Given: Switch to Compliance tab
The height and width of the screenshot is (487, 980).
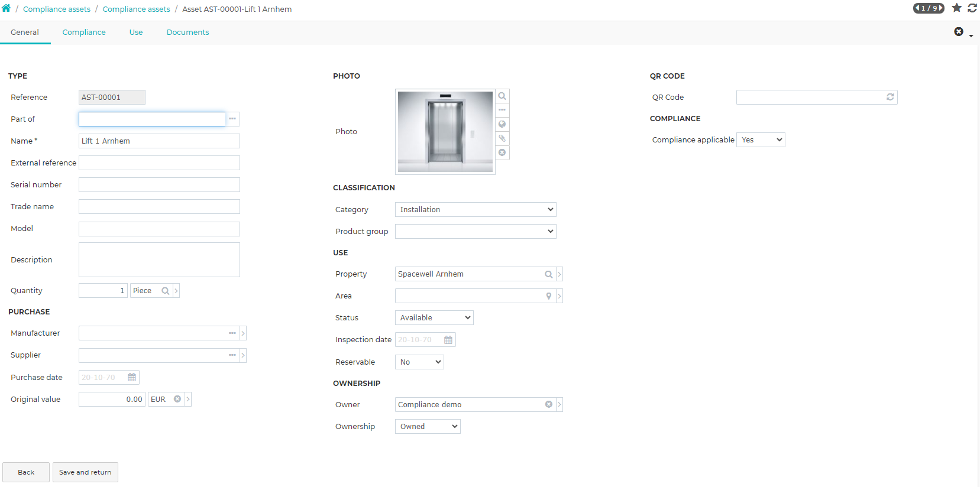Looking at the screenshot, I should pyautogui.click(x=84, y=33).
